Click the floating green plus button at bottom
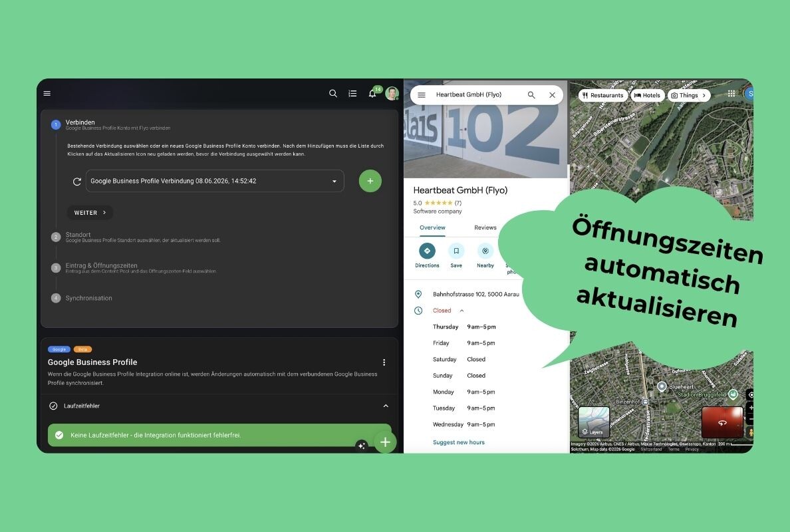790x532 pixels. (x=386, y=442)
